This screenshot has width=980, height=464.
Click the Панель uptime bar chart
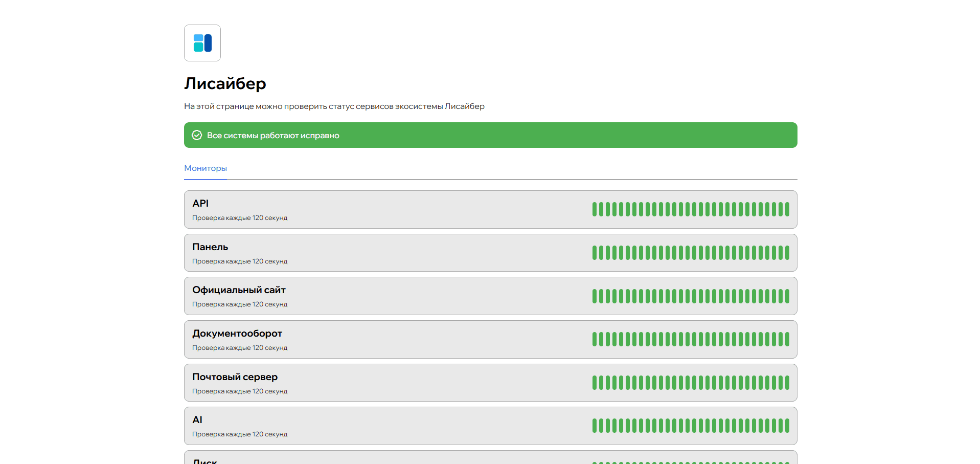(x=691, y=253)
